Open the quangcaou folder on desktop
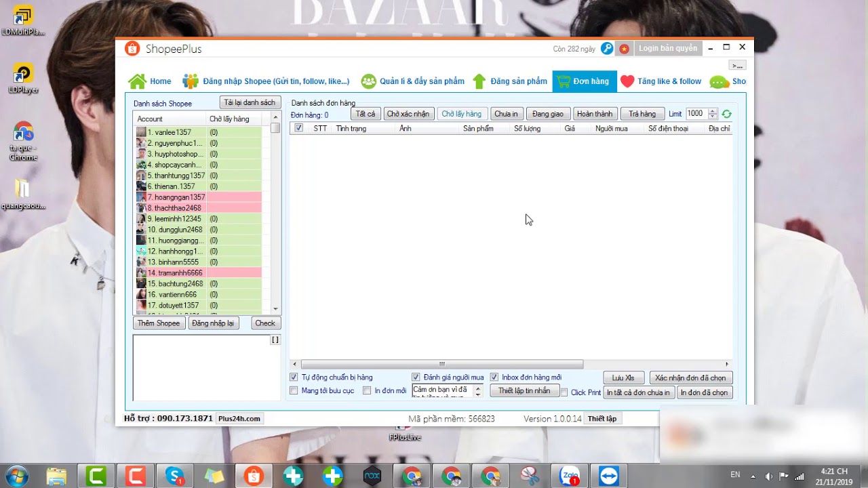 23,194
